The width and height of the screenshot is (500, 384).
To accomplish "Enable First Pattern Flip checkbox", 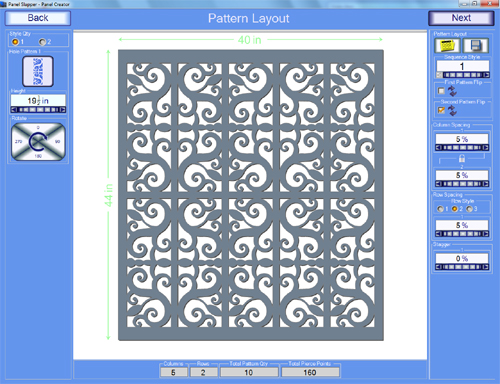I will (x=441, y=91).
